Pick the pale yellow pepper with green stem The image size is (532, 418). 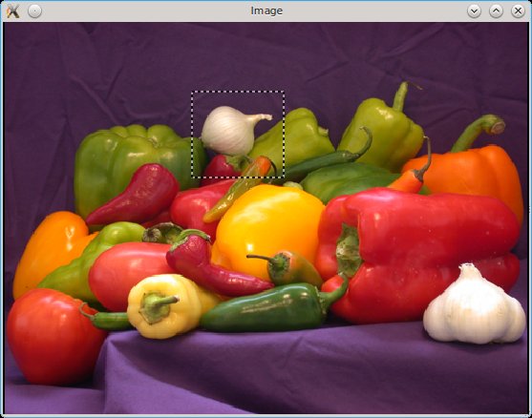[171, 306]
